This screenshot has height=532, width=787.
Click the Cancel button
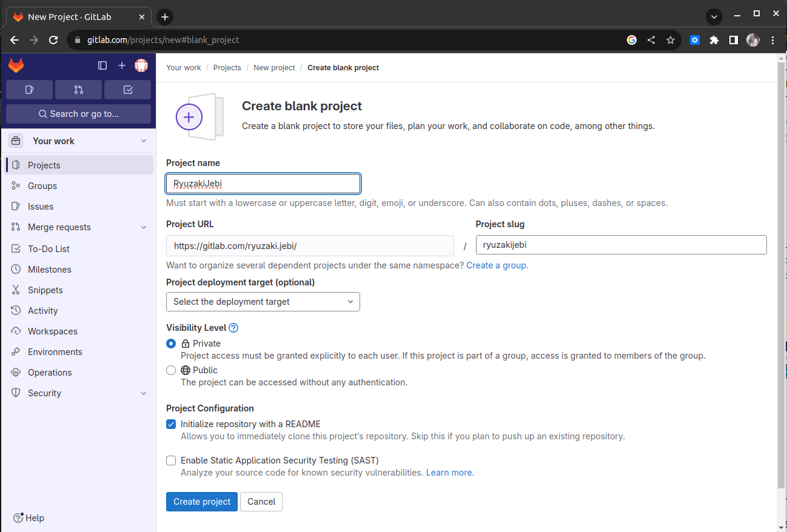coord(261,502)
